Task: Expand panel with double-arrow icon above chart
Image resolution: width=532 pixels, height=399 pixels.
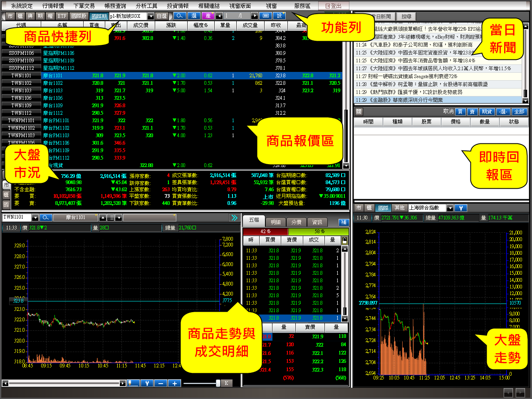Action: pos(234,218)
